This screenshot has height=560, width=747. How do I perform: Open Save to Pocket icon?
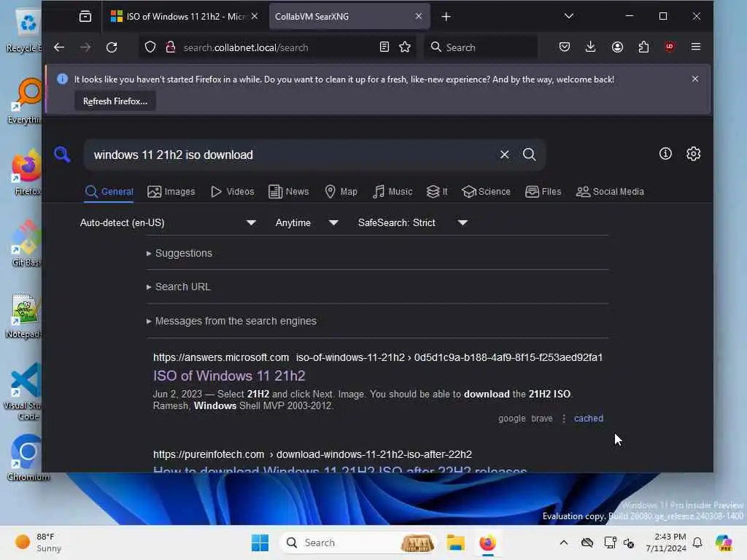[565, 47]
